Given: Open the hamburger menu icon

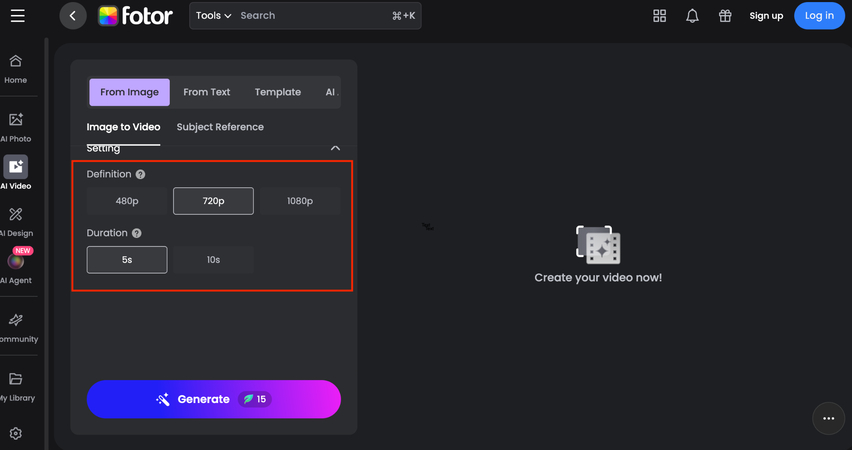Looking at the screenshot, I should pos(18,16).
